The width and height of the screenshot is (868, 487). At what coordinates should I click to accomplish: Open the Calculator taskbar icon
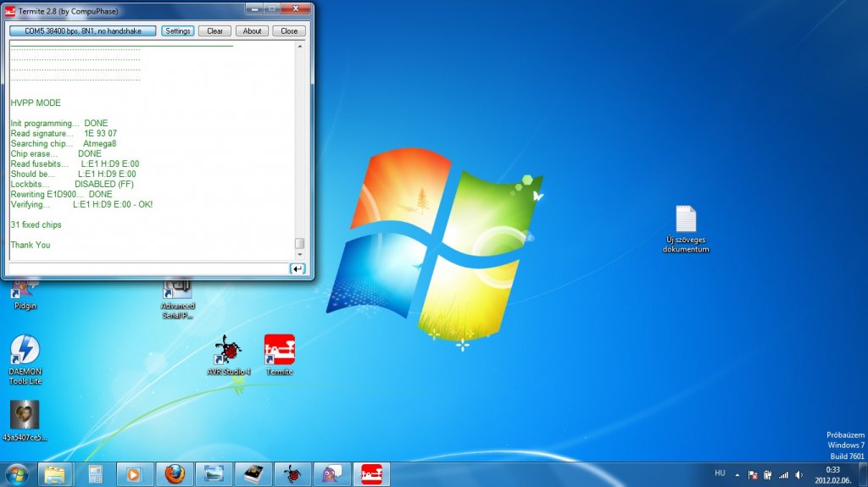pyautogui.click(x=95, y=474)
